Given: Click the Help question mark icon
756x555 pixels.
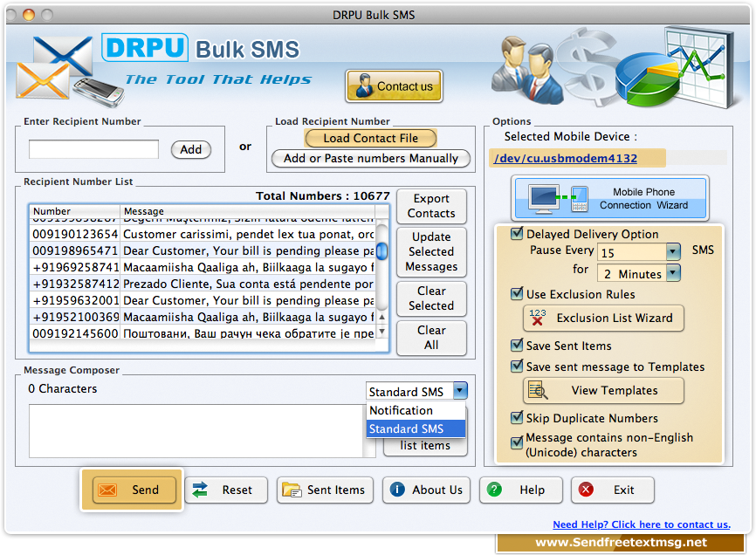Looking at the screenshot, I should tap(494, 490).
